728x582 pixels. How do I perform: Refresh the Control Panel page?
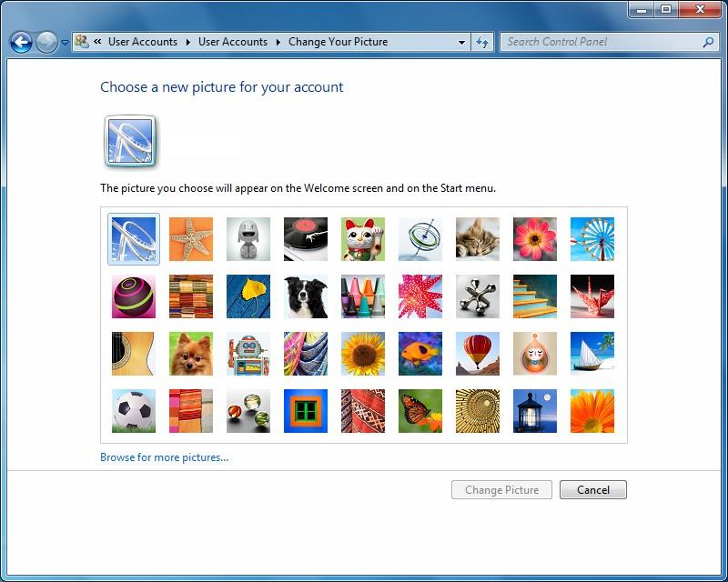(482, 42)
